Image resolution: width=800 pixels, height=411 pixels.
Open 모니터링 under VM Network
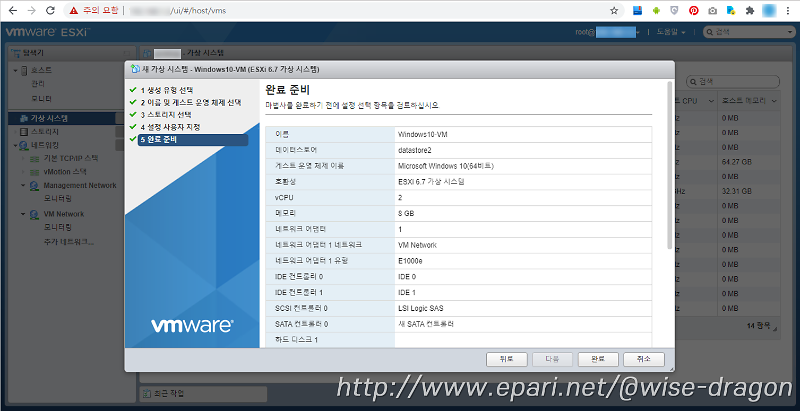click(57, 227)
